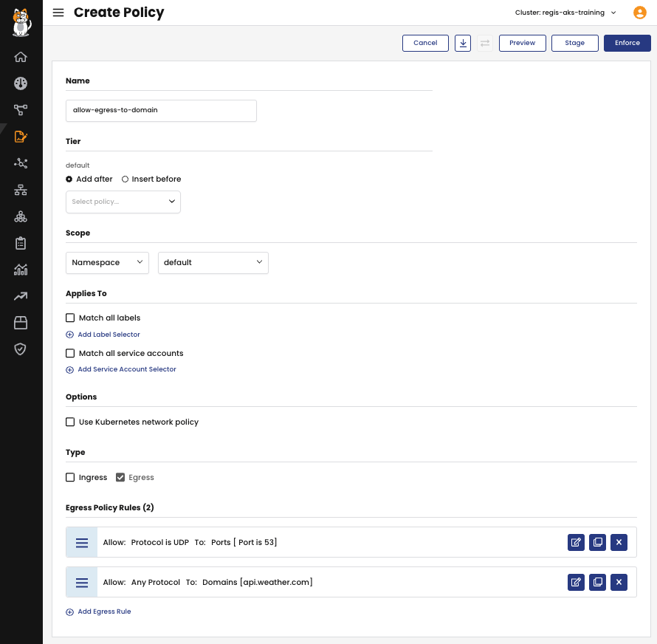657x644 pixels.
Task: Duplicate the UDP port 53 egress rule
Action: [597, 543]
